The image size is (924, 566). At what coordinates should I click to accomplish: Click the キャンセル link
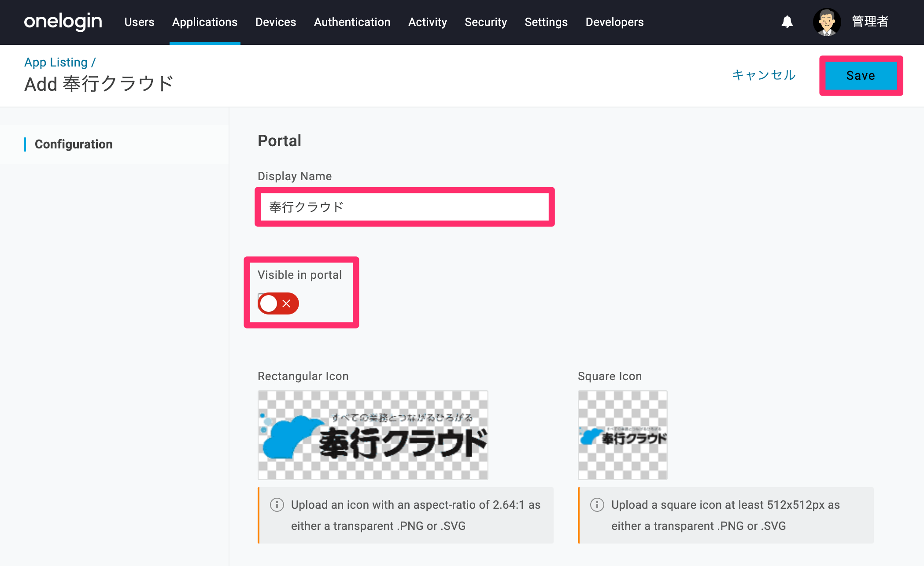click(x=764, y=75)
